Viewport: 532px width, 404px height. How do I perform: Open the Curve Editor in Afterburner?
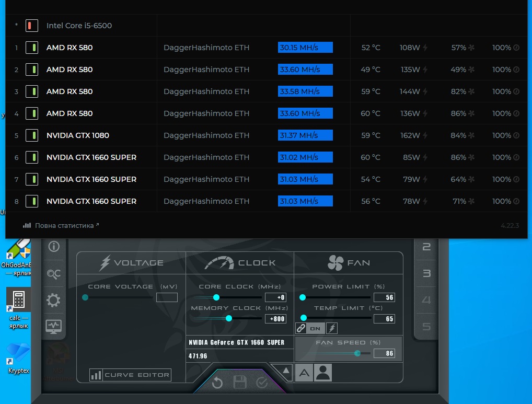pos(130,375)
